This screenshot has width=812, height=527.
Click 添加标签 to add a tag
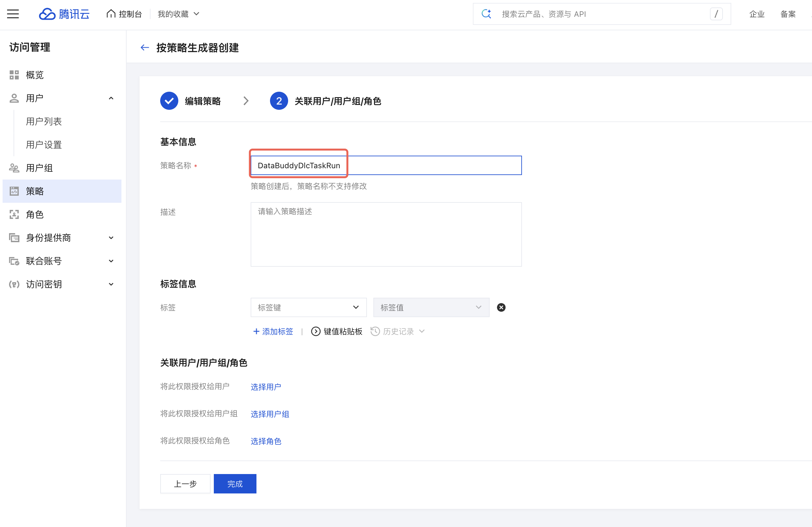pos(273,331)
